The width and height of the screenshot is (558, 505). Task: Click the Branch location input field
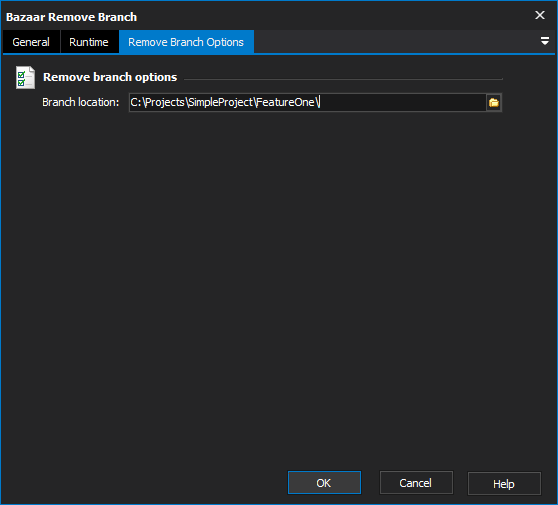click(x=307, y=102)
